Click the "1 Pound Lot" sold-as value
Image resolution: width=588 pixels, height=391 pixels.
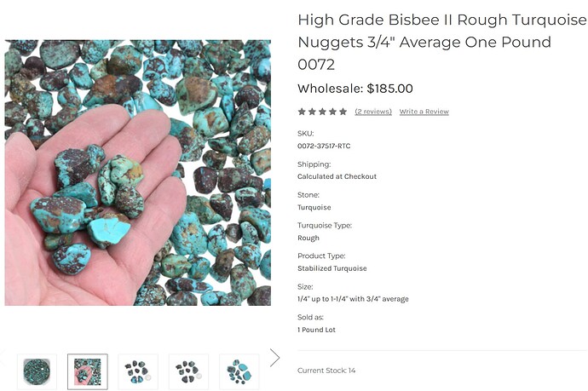[316, 330]
